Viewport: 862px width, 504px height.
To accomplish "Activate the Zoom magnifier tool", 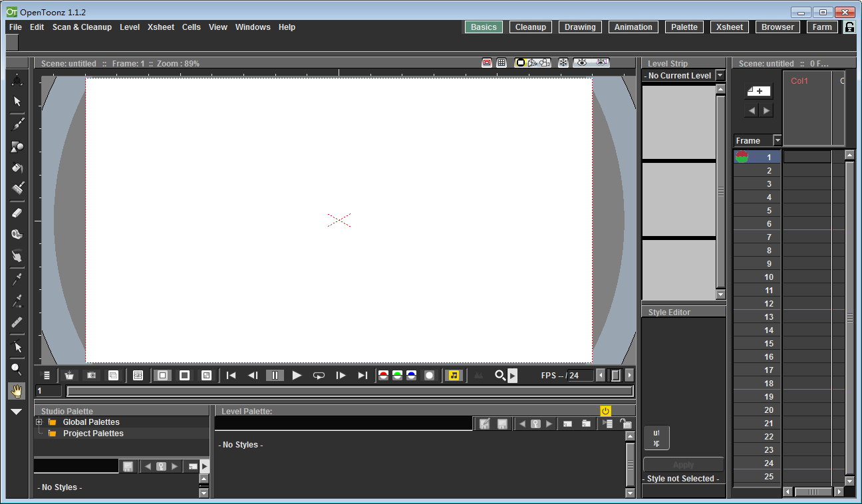I will (x=17, y=369).
